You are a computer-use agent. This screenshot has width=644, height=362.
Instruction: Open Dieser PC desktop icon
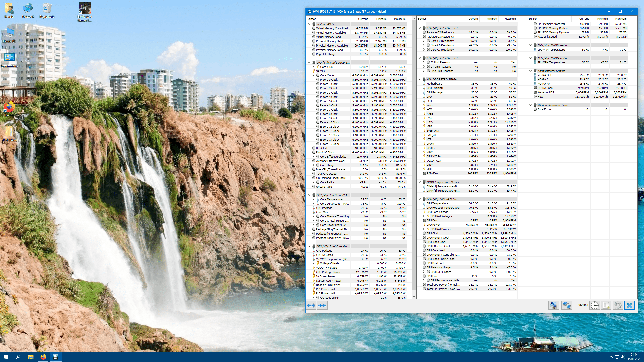pyautogui.click(x=9, y=35)
